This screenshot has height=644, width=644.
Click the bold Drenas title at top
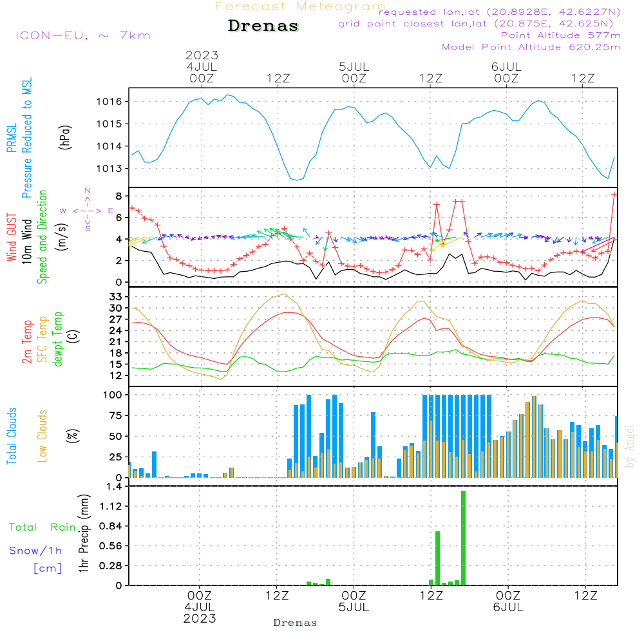263,26
